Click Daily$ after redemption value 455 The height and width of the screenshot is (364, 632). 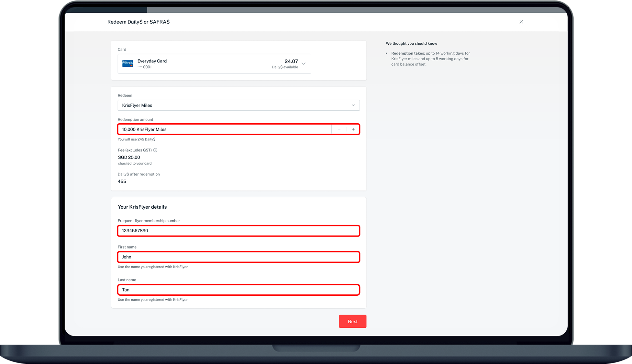122,182
